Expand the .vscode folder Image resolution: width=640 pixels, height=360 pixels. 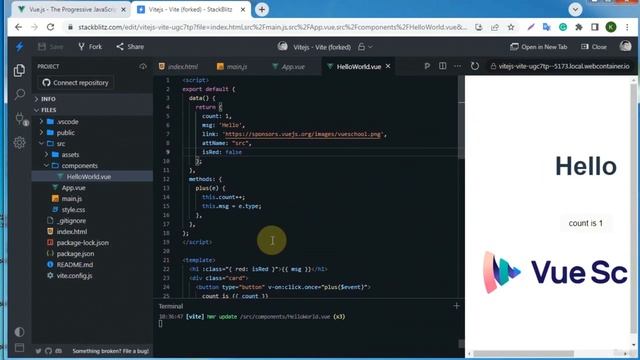coord(92,122)
